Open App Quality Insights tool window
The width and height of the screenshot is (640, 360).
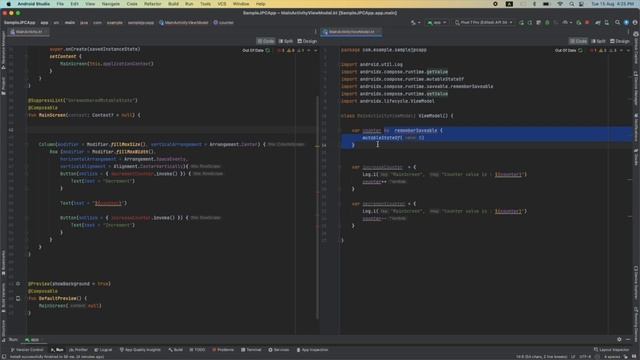(x=140, y=350)
